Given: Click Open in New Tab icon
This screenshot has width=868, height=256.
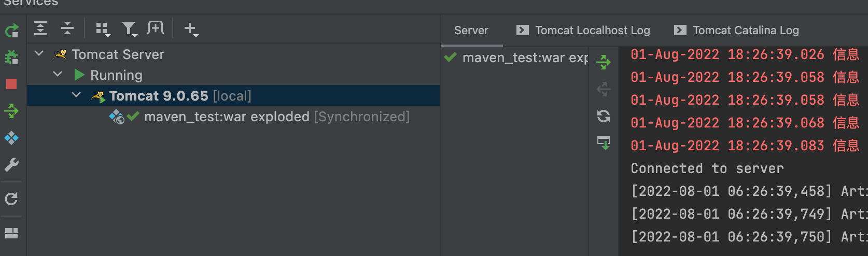Looking at the screenshot, I should tap(155, 28).
